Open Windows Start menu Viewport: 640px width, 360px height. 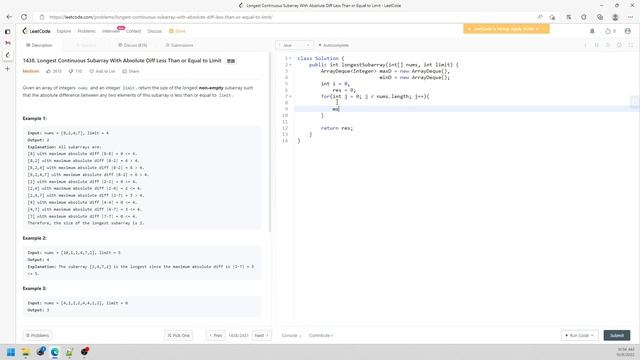click(11, 352)
